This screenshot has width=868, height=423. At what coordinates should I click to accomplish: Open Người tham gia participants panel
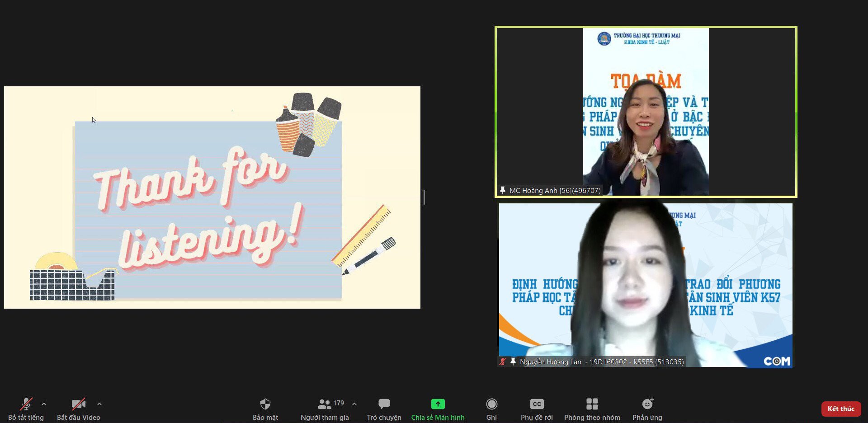click(325, 408)
